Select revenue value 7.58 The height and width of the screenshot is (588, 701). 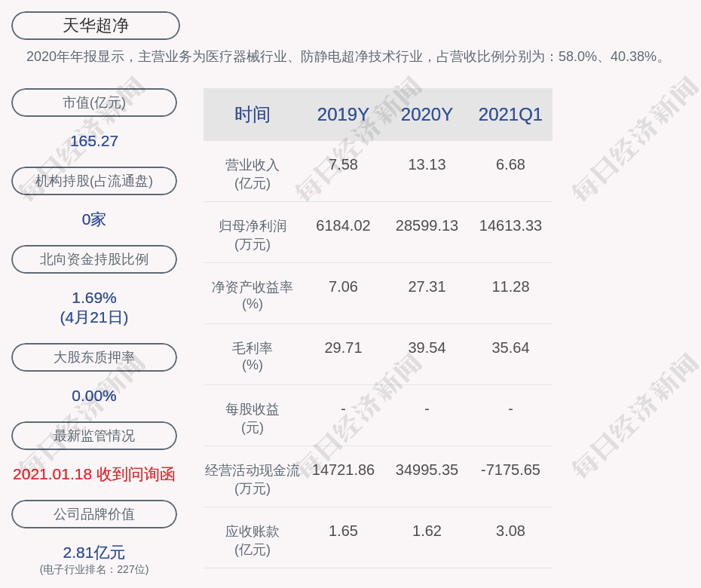click(343, 164)
